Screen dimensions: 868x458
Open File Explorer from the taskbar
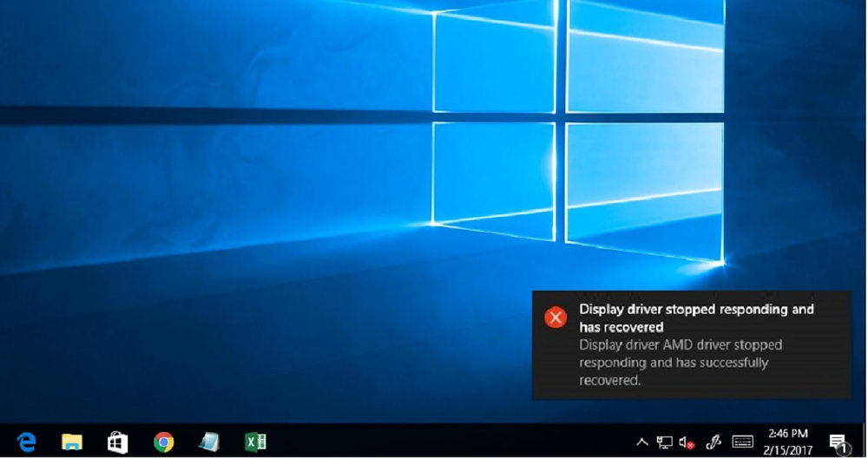[x=71, y=442]
